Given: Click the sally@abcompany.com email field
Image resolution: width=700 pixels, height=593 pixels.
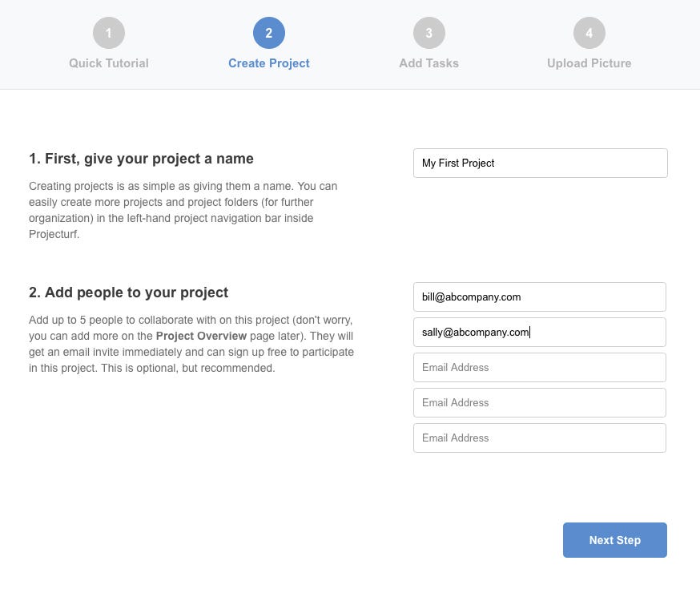Looking at the screenshot, I should [540, 332].
